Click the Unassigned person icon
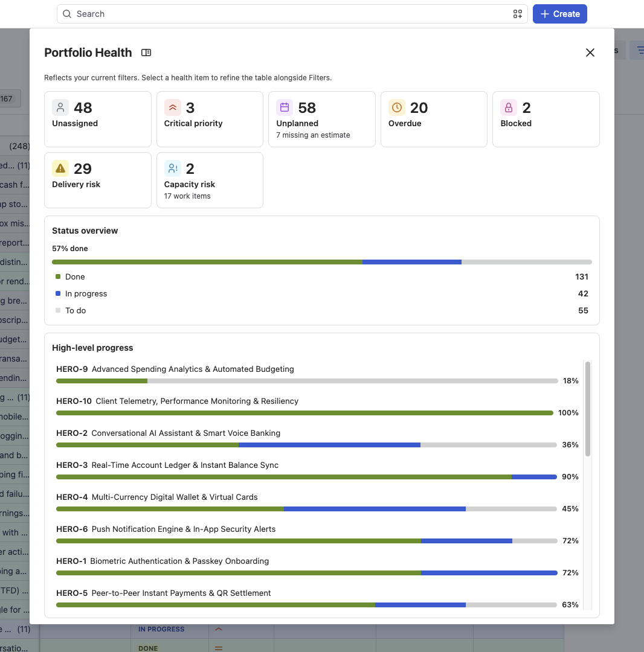 (x=60, y=107)
